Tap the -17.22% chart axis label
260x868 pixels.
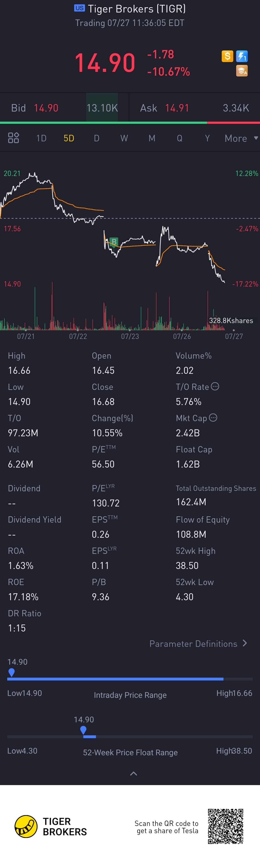pos(245,284)
